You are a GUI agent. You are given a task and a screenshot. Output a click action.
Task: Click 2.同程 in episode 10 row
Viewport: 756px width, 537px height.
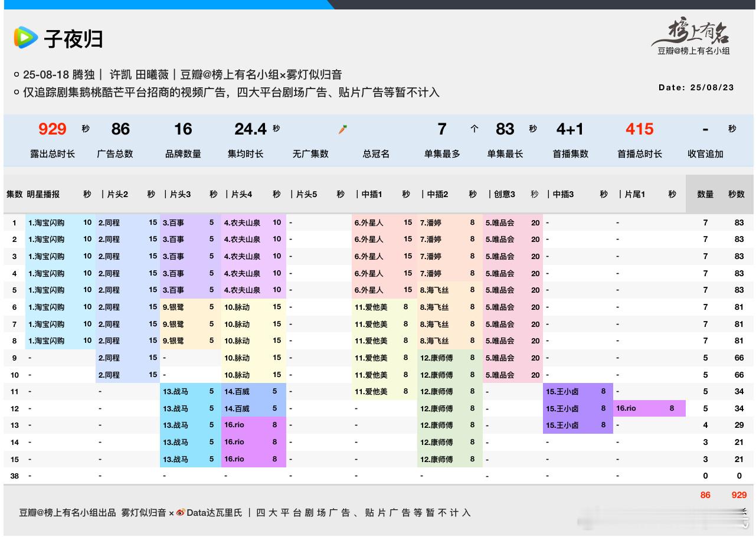point(109,375)
